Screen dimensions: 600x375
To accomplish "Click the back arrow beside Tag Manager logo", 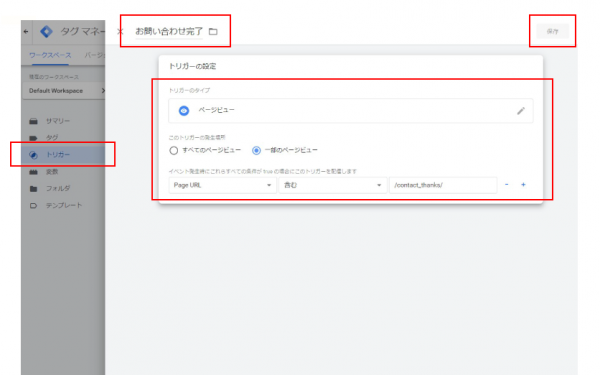I will pos(26,31).
